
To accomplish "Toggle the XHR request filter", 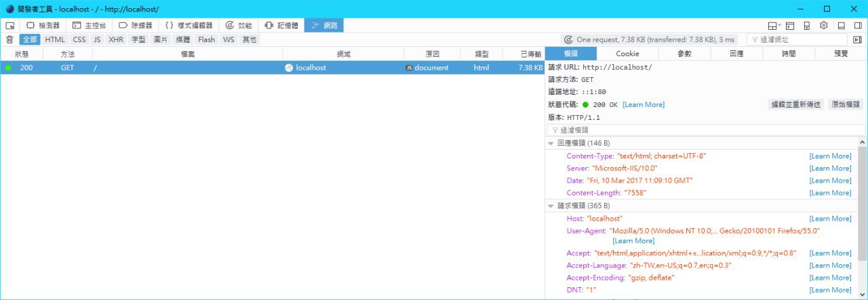I will pos(116,40).
